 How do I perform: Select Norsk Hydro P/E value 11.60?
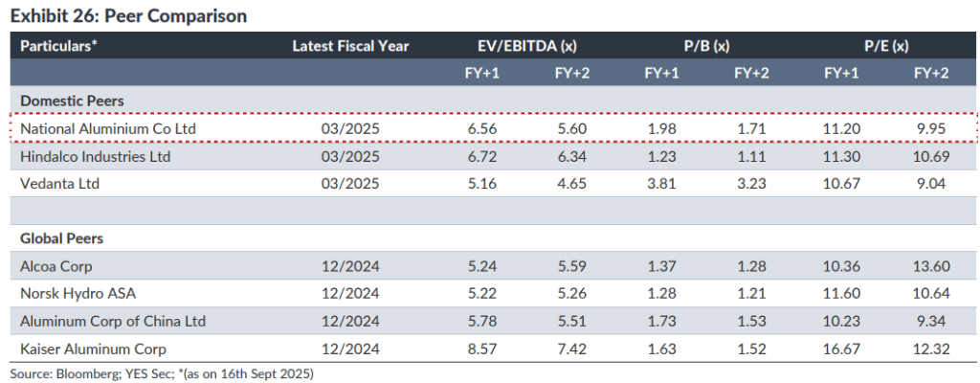pyautogui.click(x=840, y=294)
